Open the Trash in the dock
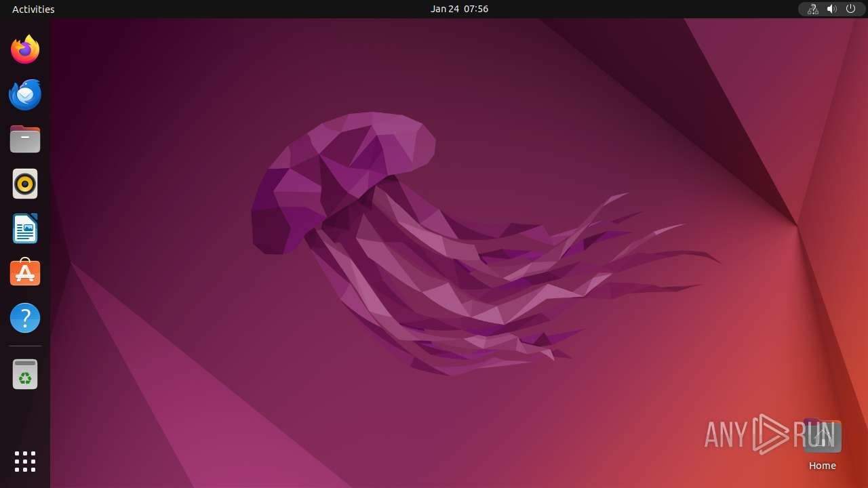The image size is (868, 488). pos(25,374)
